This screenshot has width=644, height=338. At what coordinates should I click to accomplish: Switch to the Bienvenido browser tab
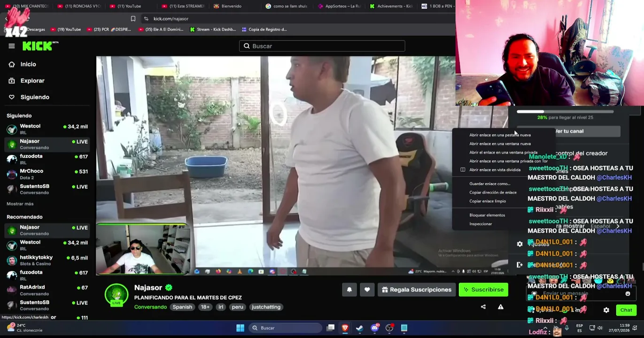pos(231,6)
